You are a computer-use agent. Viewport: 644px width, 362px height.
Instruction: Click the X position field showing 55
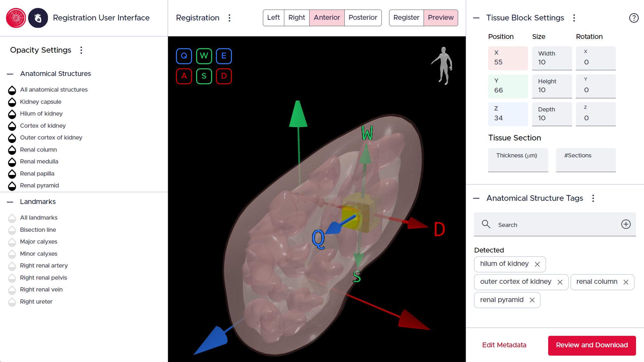(x=508, y=58)
